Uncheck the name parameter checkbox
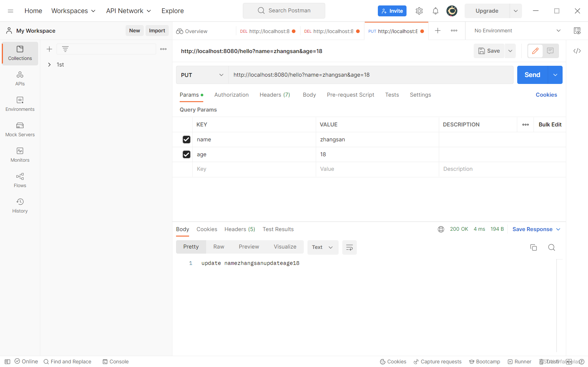This screenshot has width=588, height=367. 187,140
